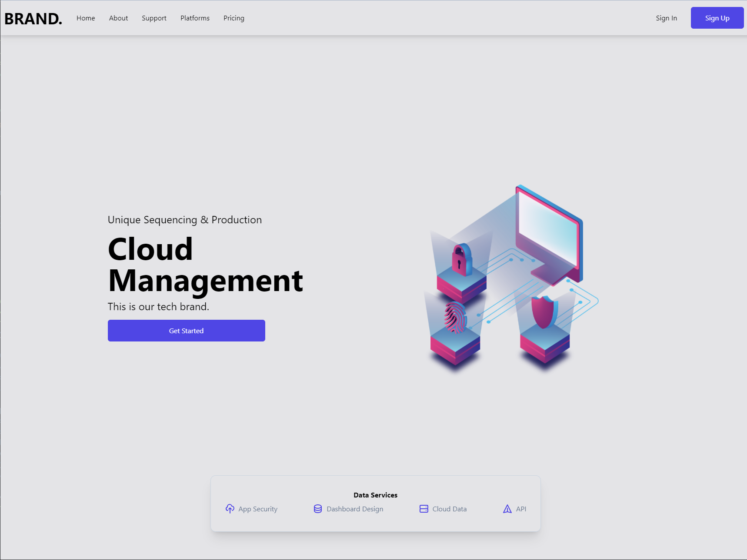This screenshot has height=560, width=747.
Task: Select the API label
Action: point(521,509)
